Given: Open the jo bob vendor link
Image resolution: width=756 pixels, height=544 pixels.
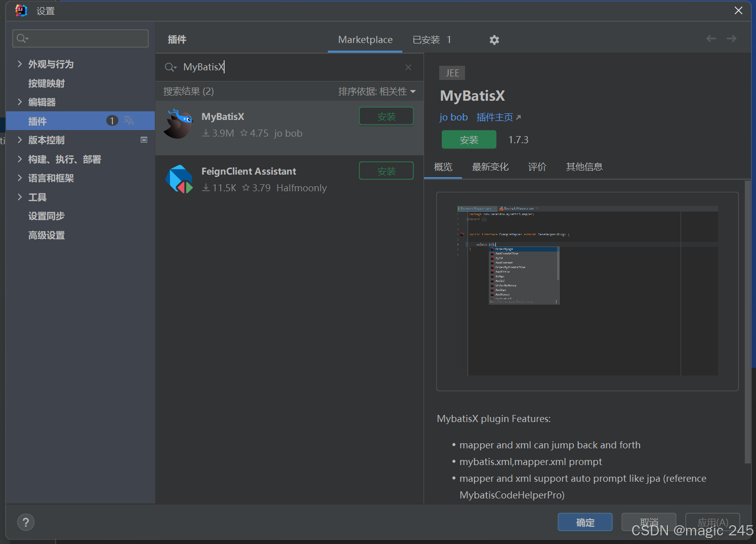Looking at the screenshot, I should click(453, 117).
